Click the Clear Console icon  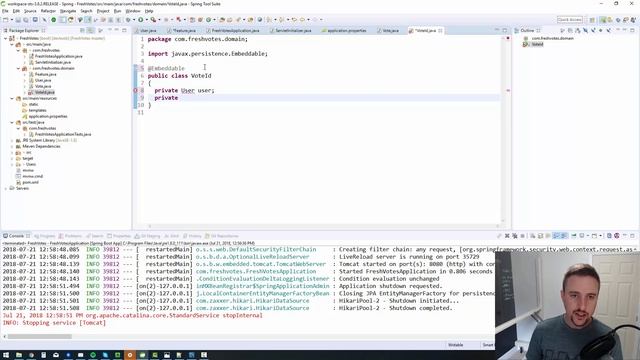coord(533,236)
